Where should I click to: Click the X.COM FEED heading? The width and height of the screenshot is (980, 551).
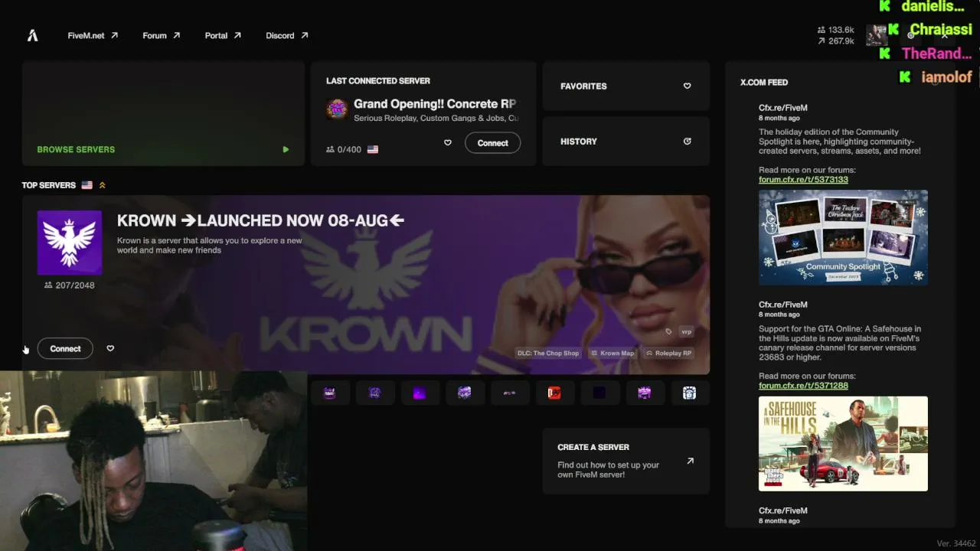[764, 82]
